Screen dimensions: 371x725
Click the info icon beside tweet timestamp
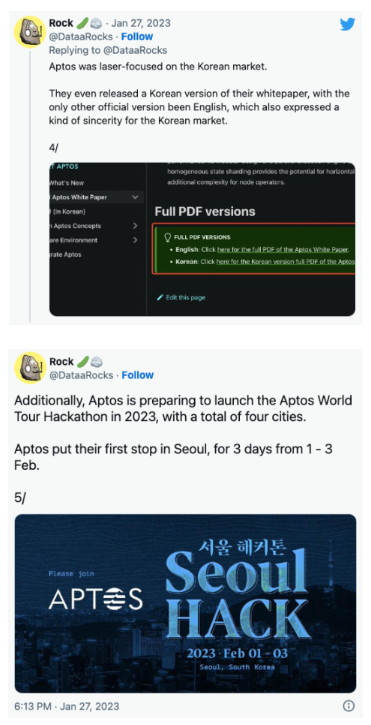pyautogui.click(x=348, y=706)
